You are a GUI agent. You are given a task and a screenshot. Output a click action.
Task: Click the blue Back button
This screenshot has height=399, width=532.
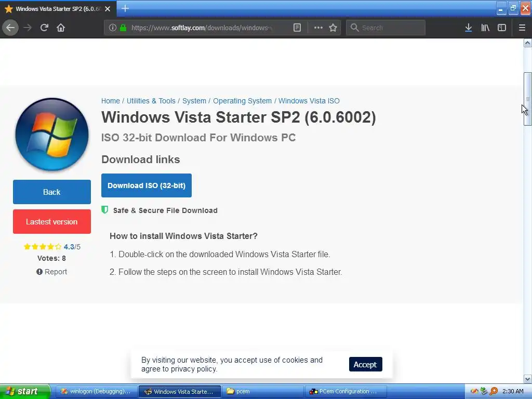click(52, 192)
